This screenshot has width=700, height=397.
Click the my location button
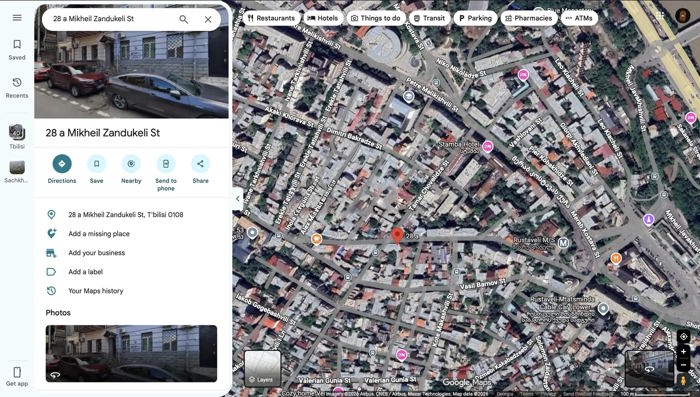tap(683, 337)
